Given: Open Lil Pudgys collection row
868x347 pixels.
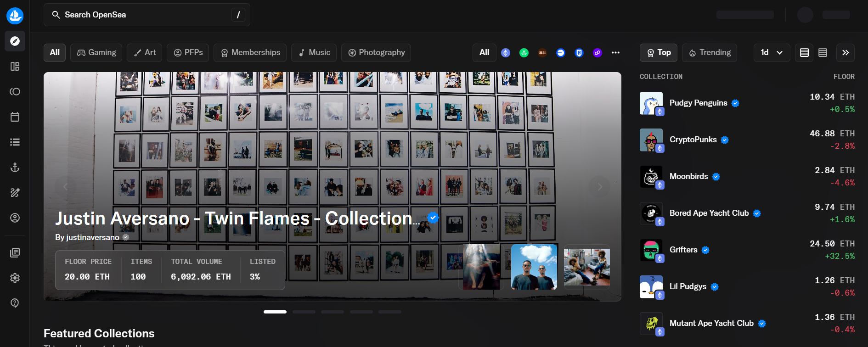Looking at the screenshot, I should [747, 287].
